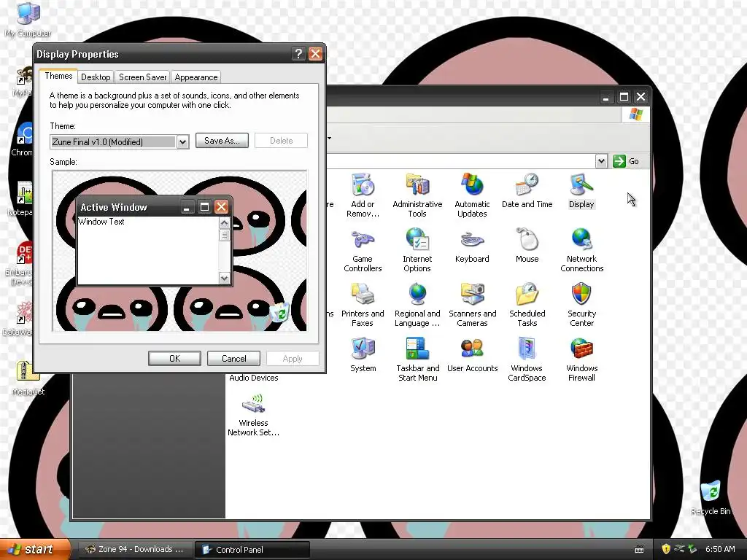Select the Recycle Bin desktop icon
747x560 pixels.
tap(711, 497)
